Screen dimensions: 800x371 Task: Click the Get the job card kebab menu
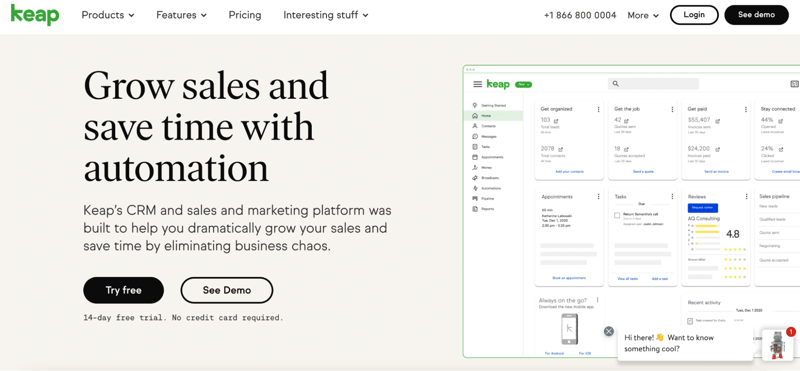pyautogui.click(x=672, y=109)
